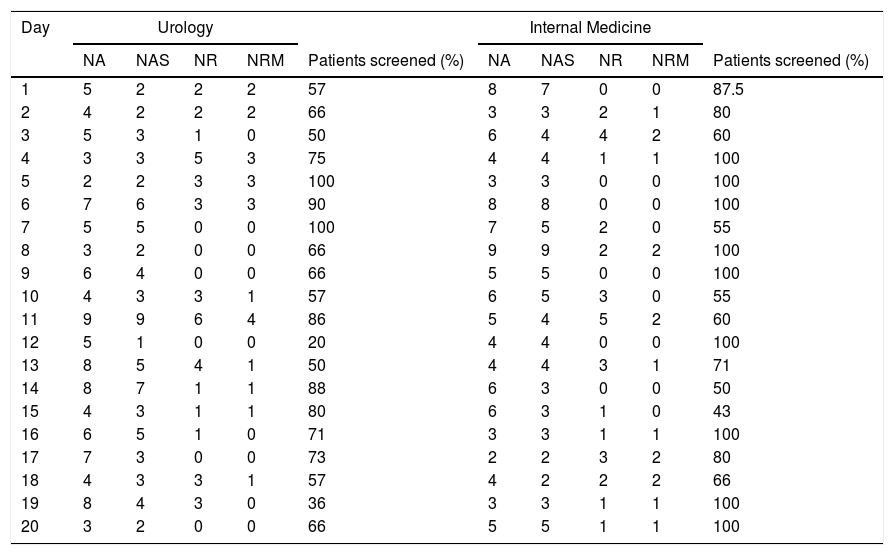894x555 pixels.
Task: Click the Day 20 row label
Action: 29,526
